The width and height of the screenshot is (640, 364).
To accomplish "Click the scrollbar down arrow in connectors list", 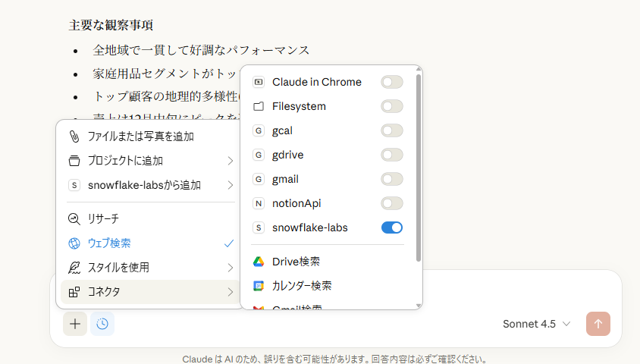I will [419, 306].
